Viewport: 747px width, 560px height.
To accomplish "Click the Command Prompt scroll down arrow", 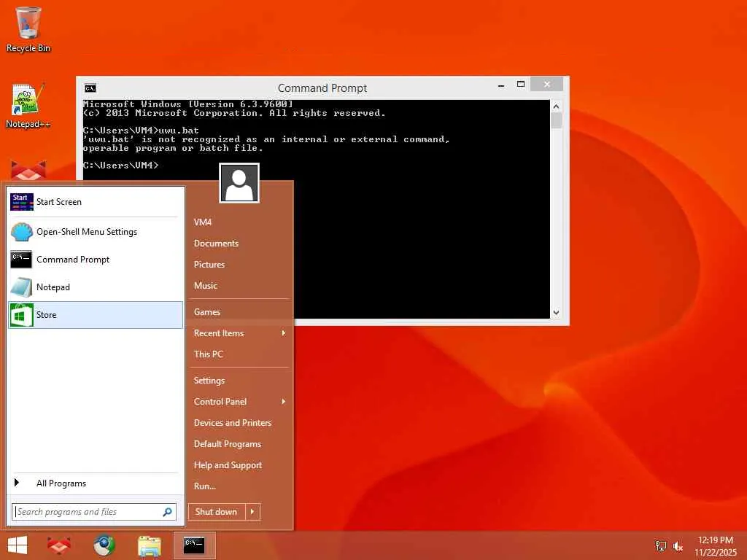I will [556, 313].
